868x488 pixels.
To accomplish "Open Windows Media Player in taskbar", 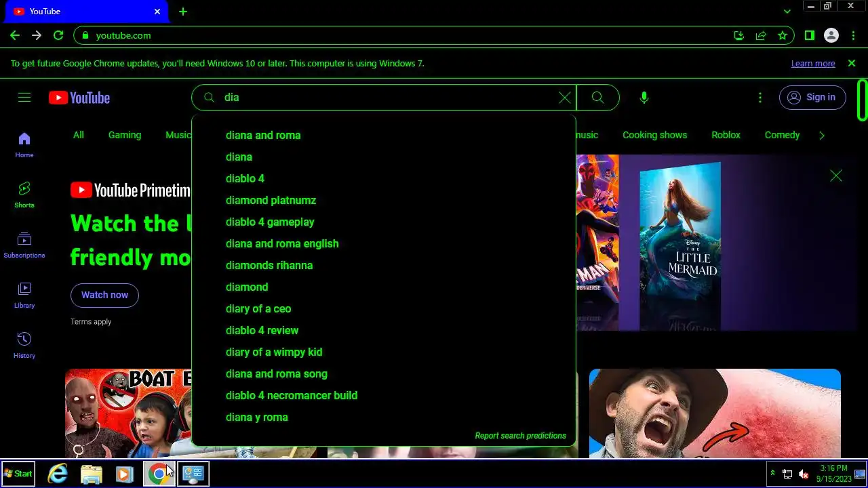I will 124,474.
